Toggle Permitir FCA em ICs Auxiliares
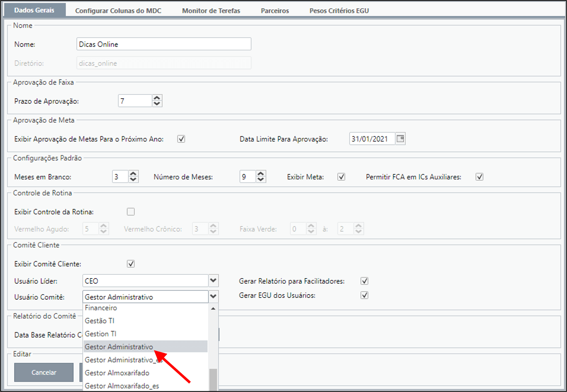Screen dimensions: 567x392 click(x=479, y=177)
